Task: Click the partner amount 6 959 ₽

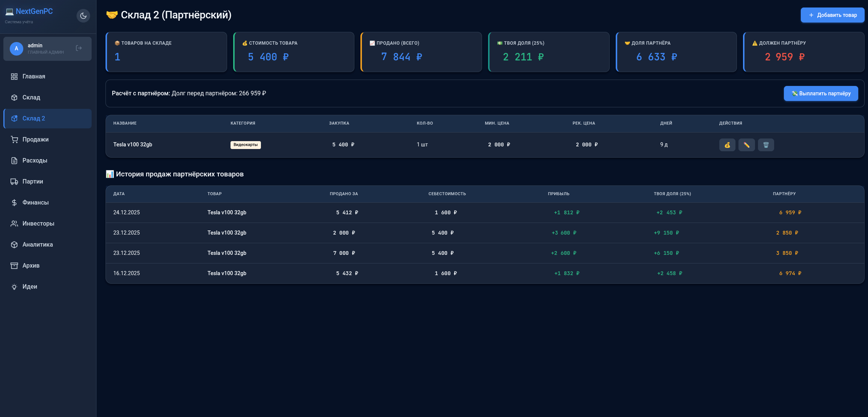Action: click(x=790, y=212)
